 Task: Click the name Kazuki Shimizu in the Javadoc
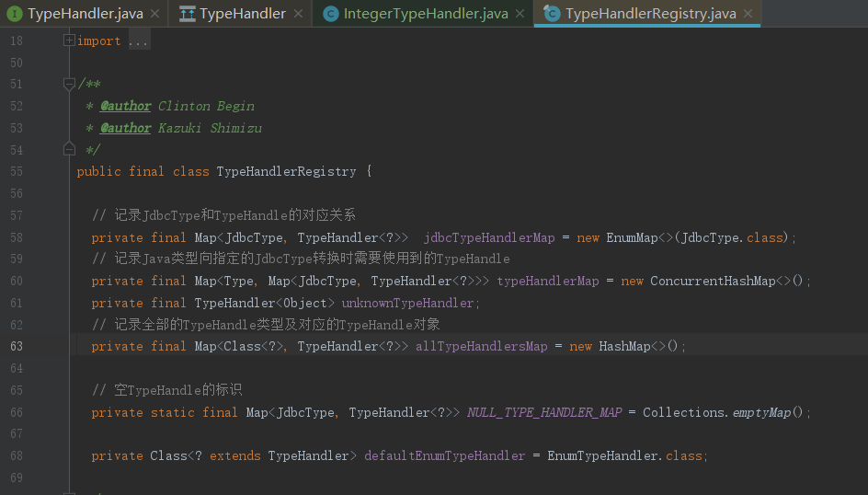tap(210, 128)
